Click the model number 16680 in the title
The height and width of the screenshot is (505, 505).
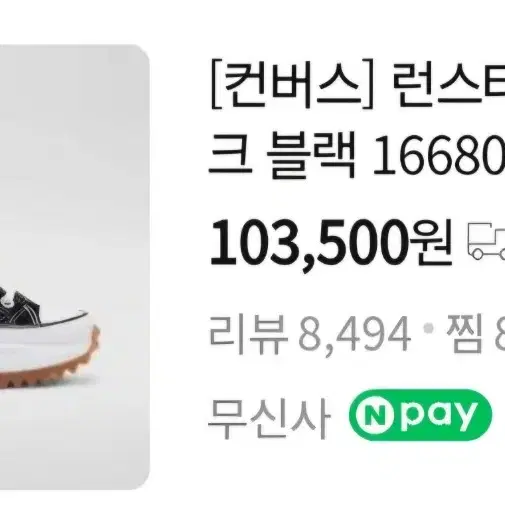click(438, 156)
